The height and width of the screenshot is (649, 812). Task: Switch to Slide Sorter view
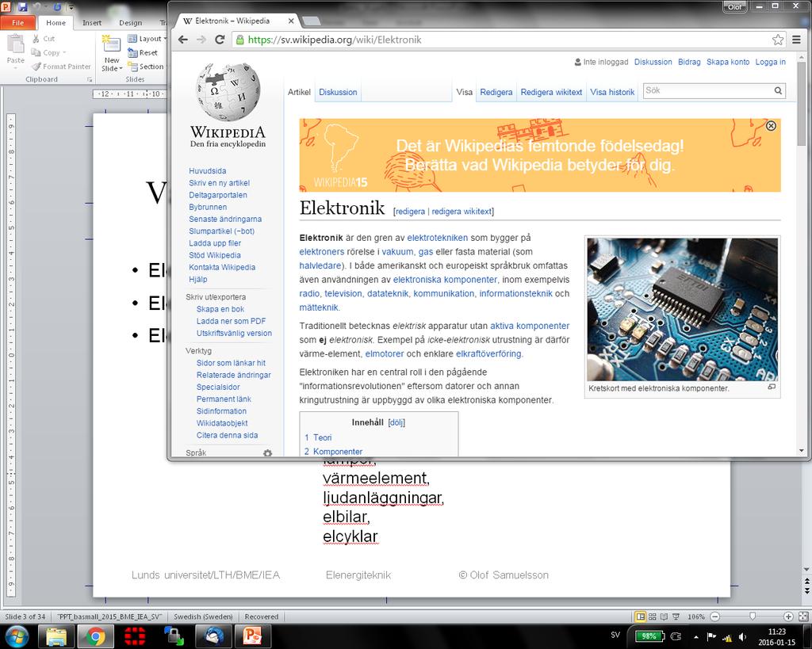[x=653, y=617]
